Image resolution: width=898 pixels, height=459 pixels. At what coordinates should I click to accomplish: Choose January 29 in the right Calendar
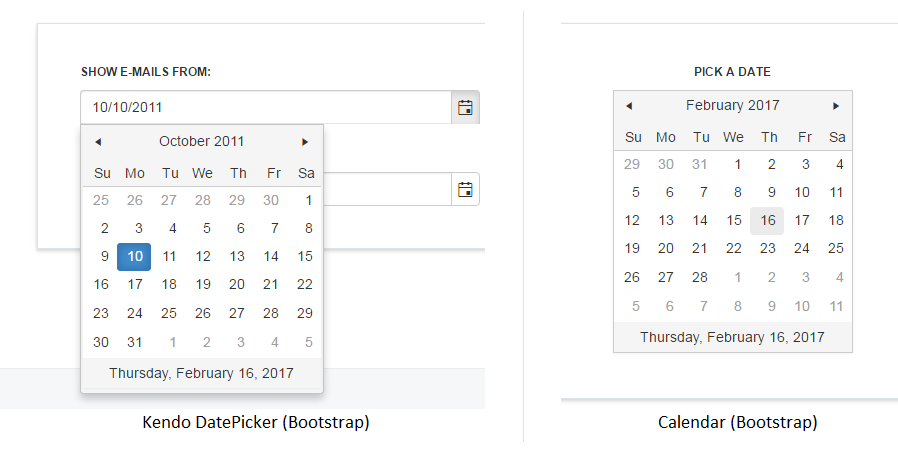point(632,164)
